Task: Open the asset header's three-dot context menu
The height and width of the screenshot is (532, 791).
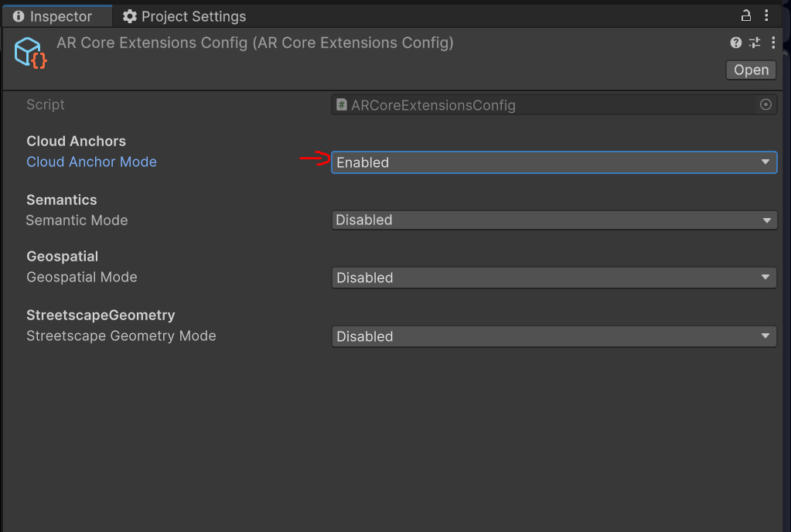Action: (773, 43)
